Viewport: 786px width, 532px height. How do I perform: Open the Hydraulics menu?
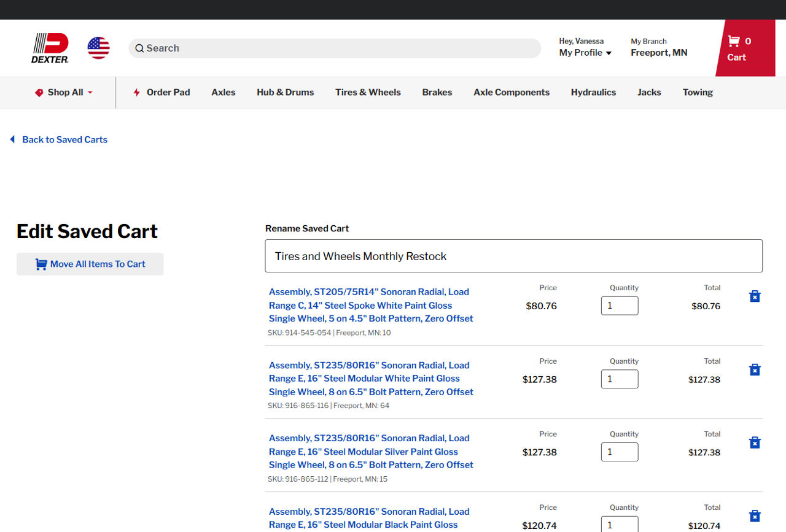[x=593, y=92]
